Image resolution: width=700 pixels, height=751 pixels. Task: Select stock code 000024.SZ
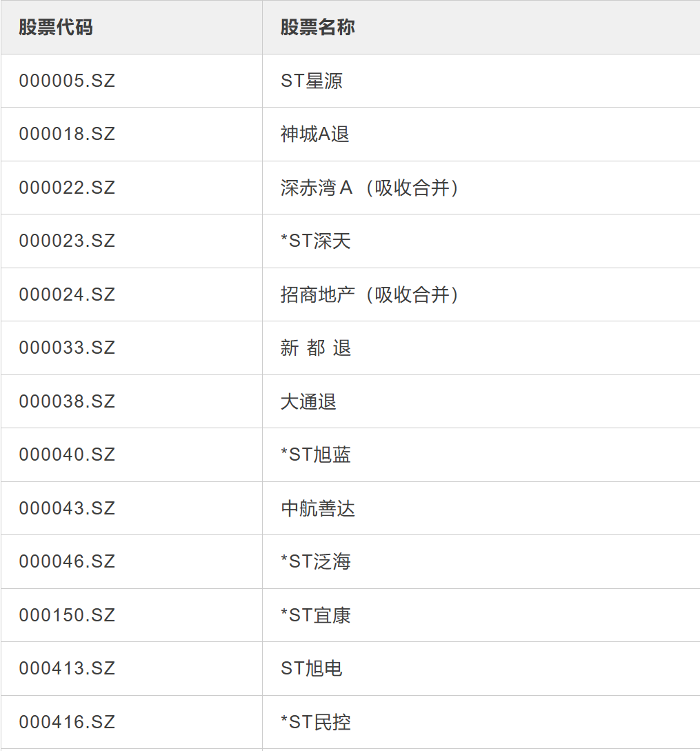[x=67, y=294]
